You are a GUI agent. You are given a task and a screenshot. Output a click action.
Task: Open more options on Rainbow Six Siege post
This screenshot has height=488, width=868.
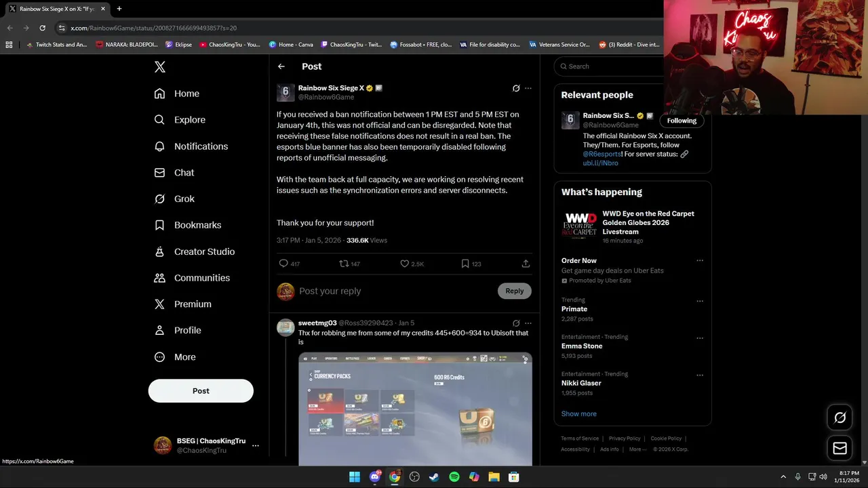(528, 88)
